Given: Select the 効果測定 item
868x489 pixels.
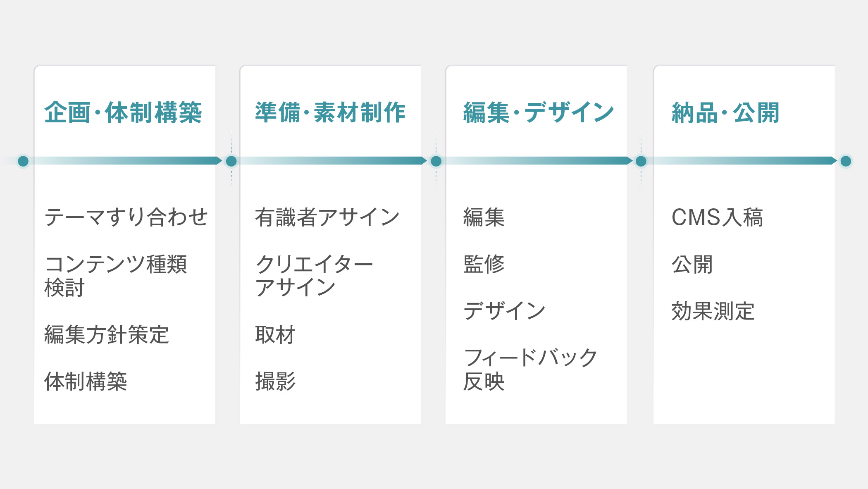Looking at the screenshot, I should 713,311.
